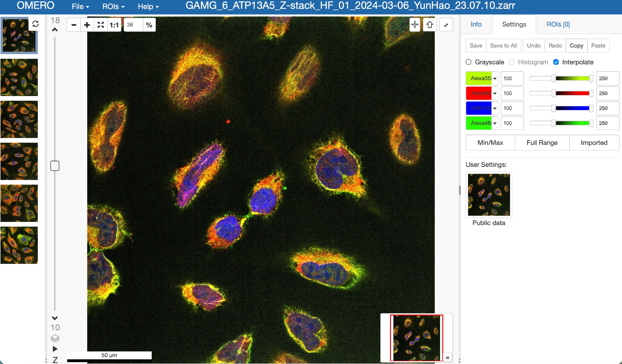
Task: Switch to the Info tab
Action: pyautogui.click(x=476, y=24)
